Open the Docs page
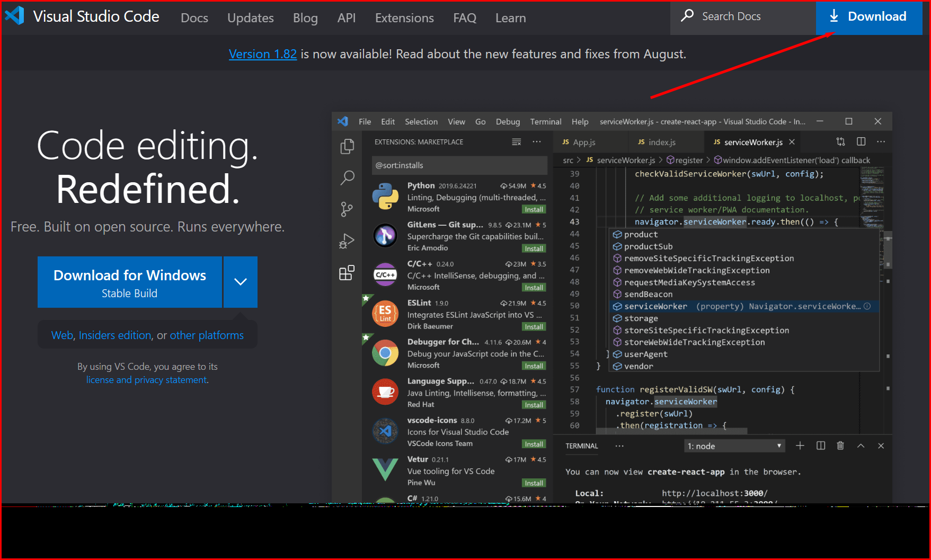This screenshot has height=560, width=931. (x=194, y=18)
